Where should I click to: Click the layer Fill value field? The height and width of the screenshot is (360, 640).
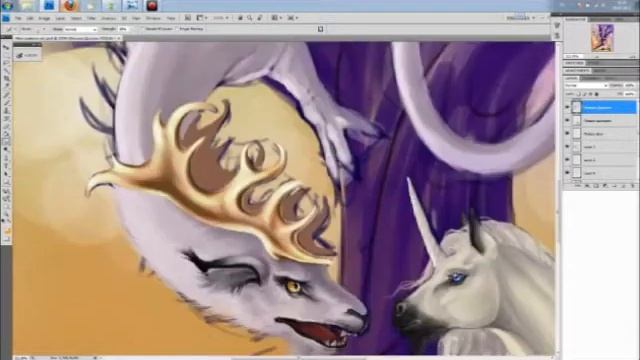[x=630, y=94]
